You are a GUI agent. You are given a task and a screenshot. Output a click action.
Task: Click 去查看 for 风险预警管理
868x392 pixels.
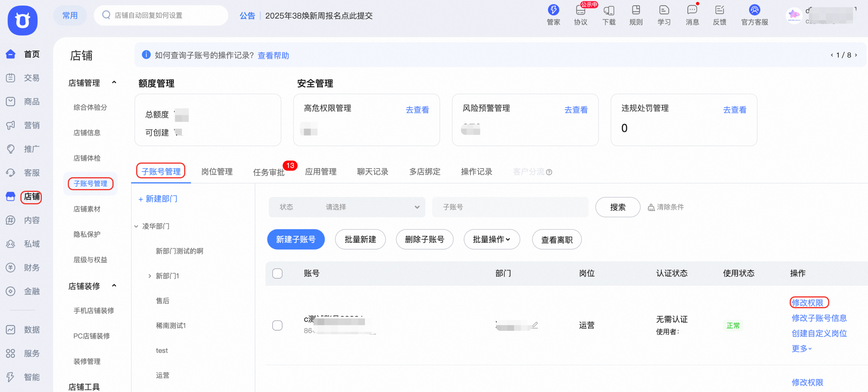tap(576, 109)
